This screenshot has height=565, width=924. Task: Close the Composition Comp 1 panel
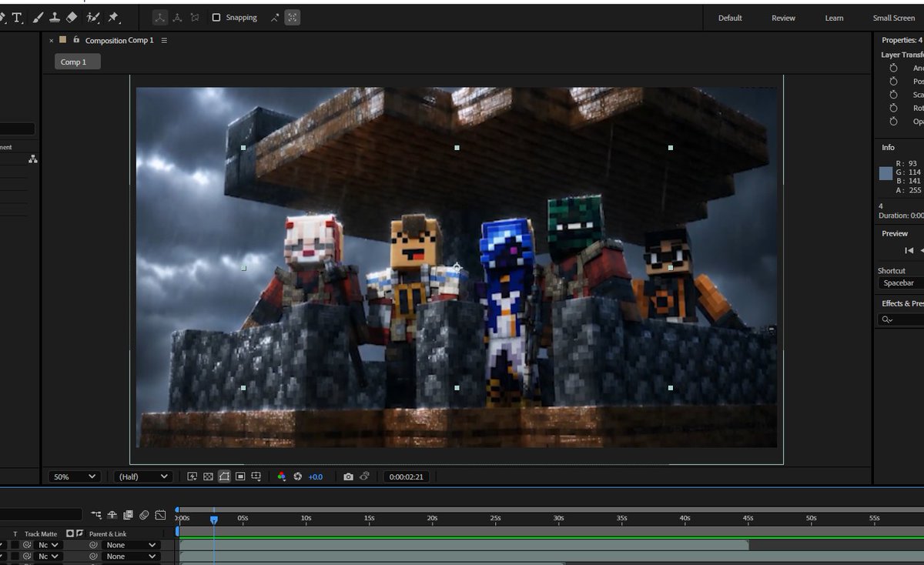click(52, 41)
